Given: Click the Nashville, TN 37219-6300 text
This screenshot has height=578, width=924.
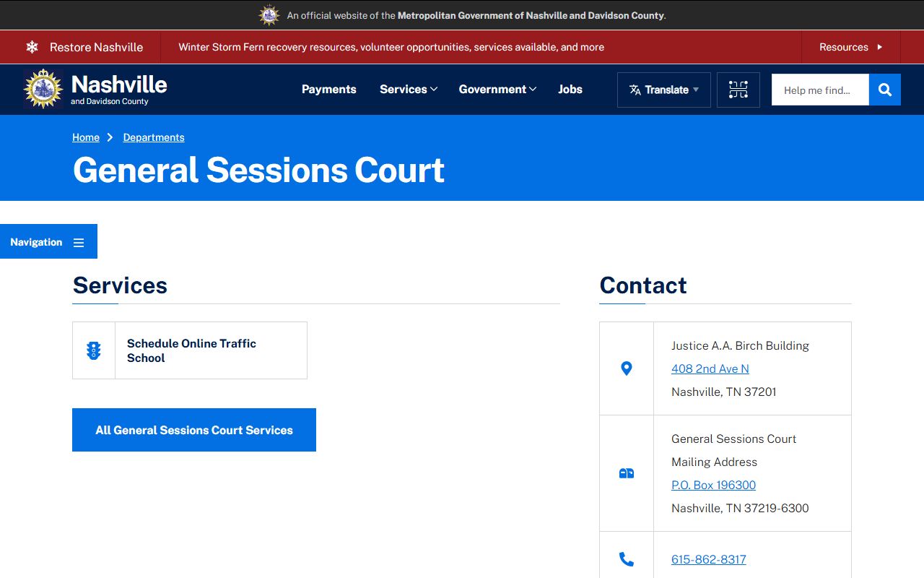Looking at the screenshot, I should [740, 508].
